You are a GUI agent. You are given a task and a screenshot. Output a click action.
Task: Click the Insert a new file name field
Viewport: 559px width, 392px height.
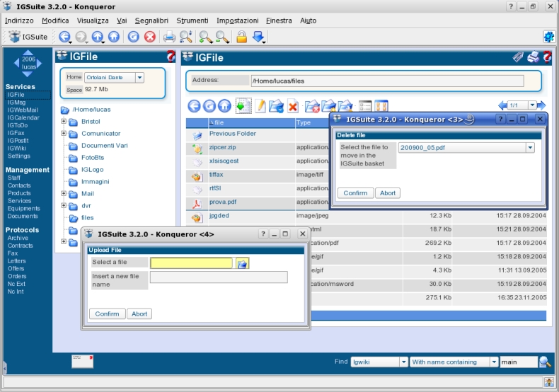click(219, 277)
